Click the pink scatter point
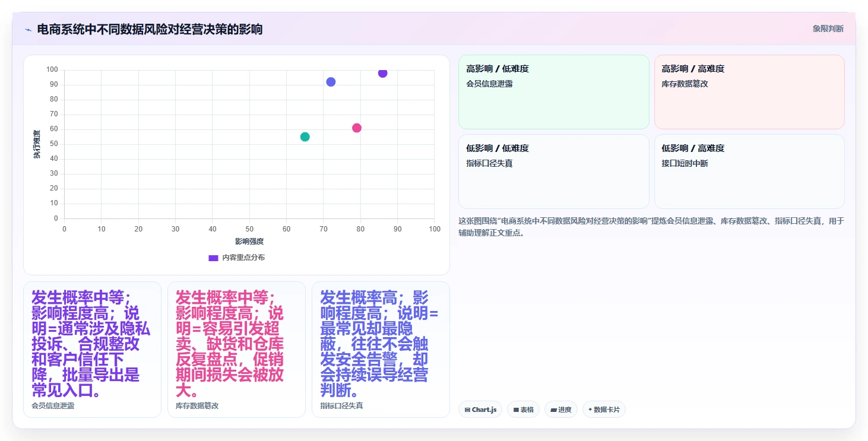The height and width of the screenshot is (441, 868). pyautogui.click(x=357, y=128)
